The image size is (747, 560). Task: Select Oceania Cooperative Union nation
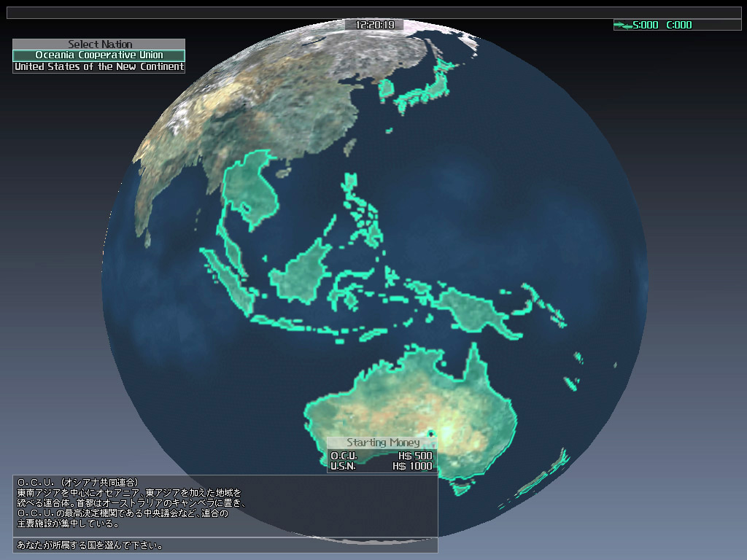pyautogui.click(x=98, y=55)
